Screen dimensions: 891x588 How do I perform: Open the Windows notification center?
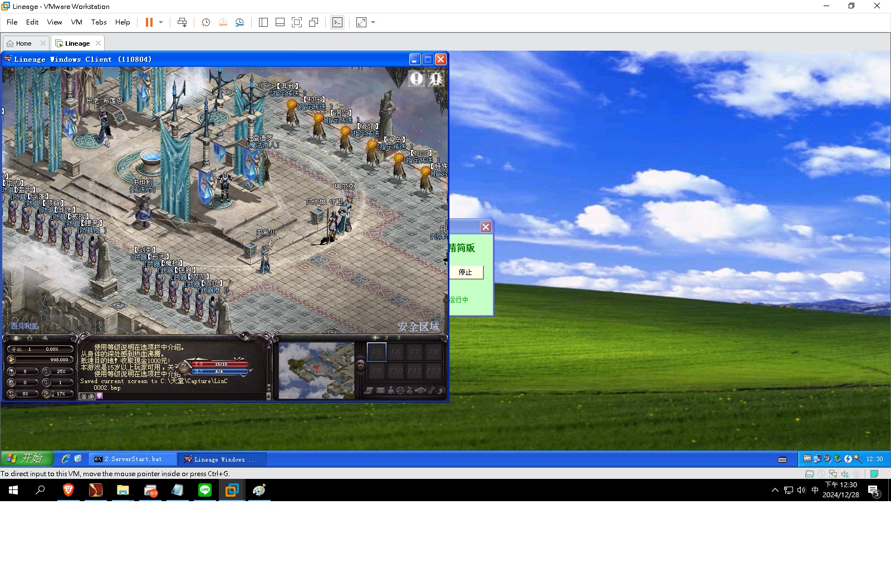[x=874, y=491]
